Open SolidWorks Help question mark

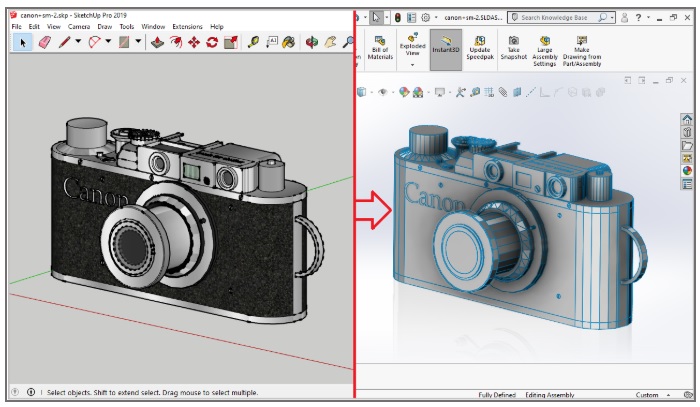[x=638, y=18]
